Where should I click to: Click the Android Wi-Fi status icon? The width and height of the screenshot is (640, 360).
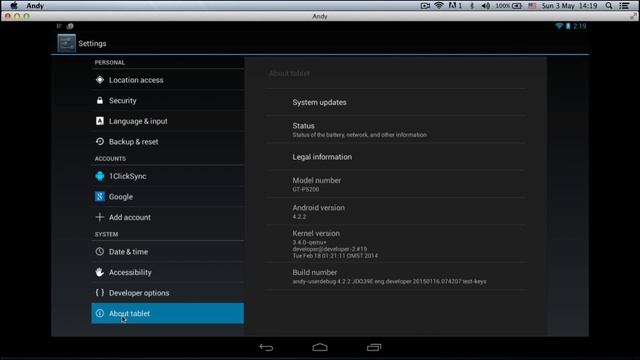(559, 26)
